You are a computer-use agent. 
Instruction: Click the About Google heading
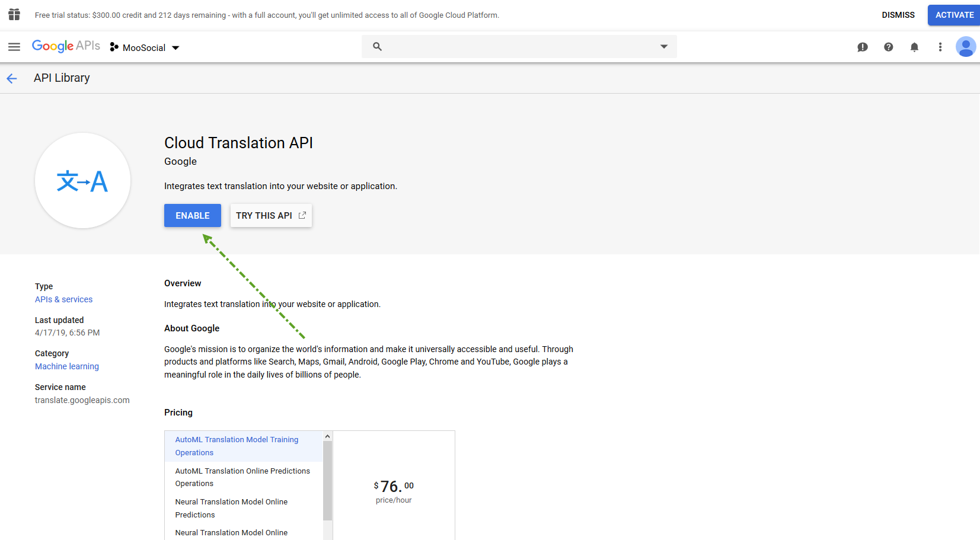tap(192, 328)
